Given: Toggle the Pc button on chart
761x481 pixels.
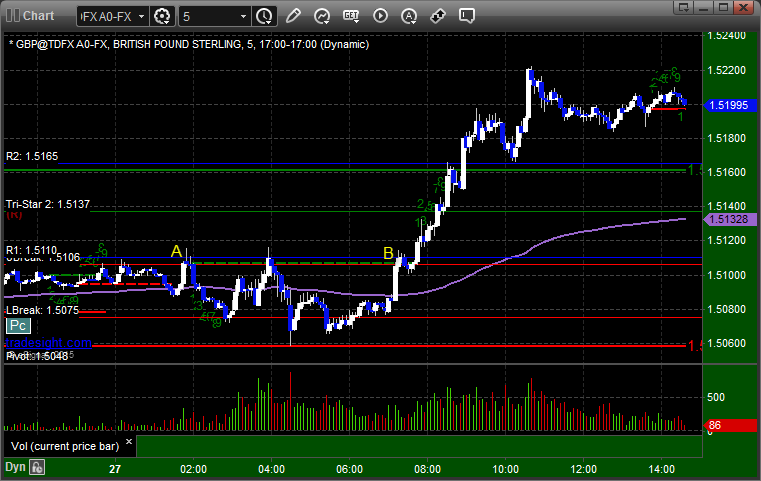Looking at the screenshot, I should [x=18, y=326].
